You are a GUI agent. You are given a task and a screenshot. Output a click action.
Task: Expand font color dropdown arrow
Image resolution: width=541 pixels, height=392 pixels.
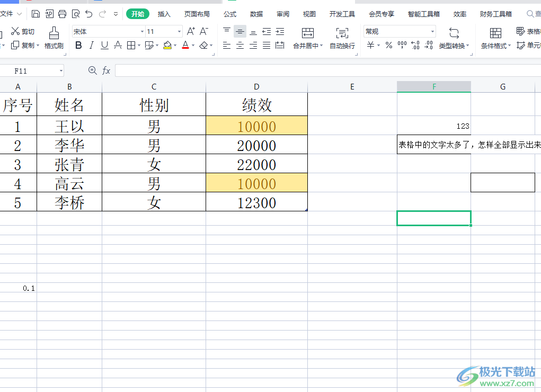[x=193, y=45]
